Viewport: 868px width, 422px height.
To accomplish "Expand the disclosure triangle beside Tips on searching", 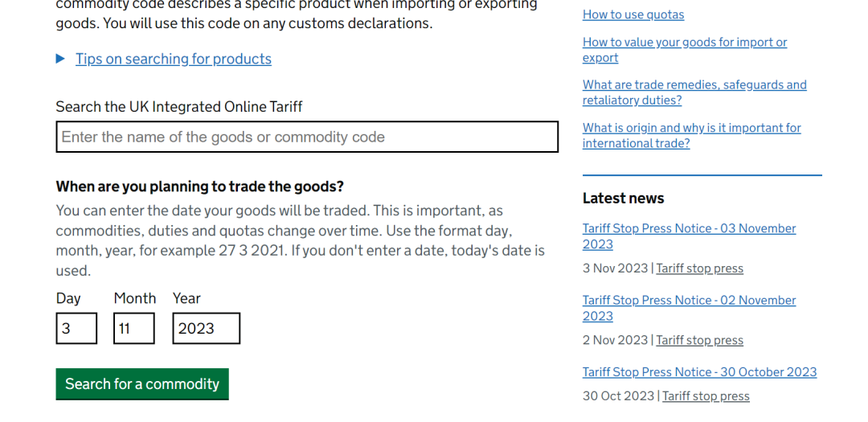I will click(x=60, y=59).
